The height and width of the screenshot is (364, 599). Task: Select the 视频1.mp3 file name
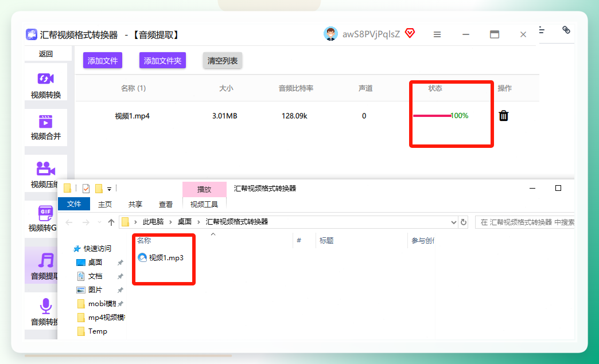point(166,258)
